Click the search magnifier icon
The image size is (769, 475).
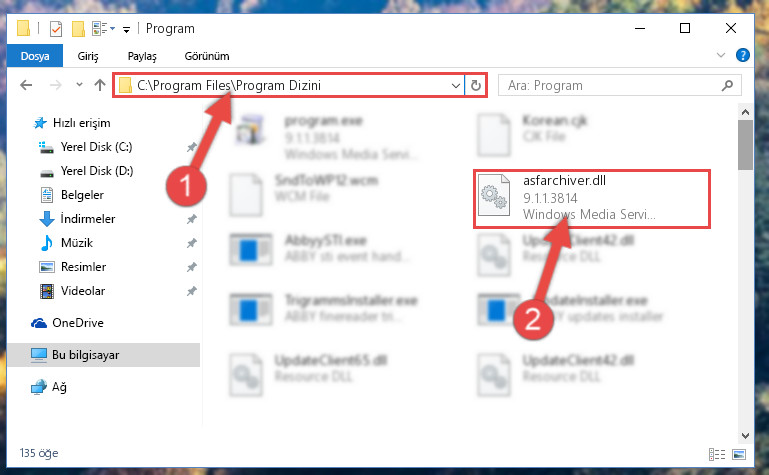coord(727,86)
